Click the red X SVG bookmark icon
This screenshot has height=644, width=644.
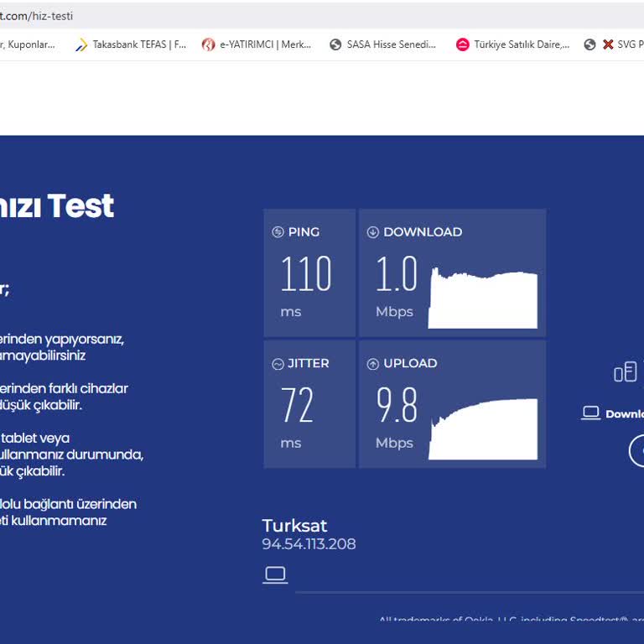pyautogui.click(x=608, y=44)
